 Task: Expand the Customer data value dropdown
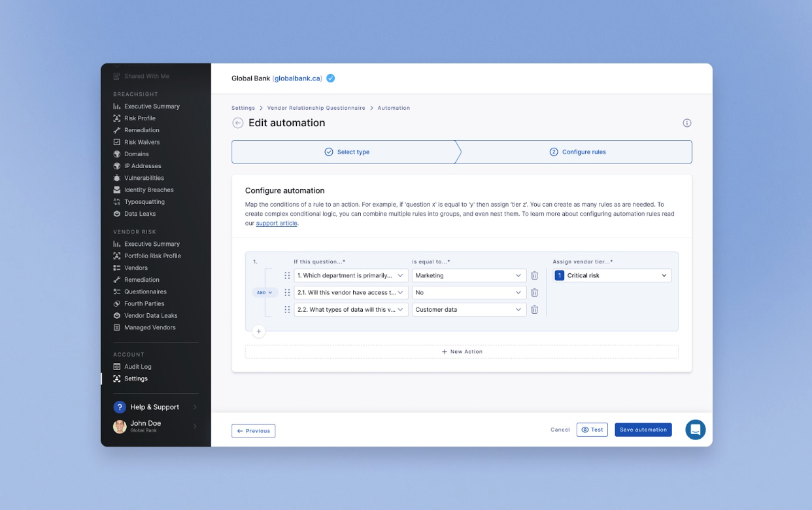tap(469, 310)
